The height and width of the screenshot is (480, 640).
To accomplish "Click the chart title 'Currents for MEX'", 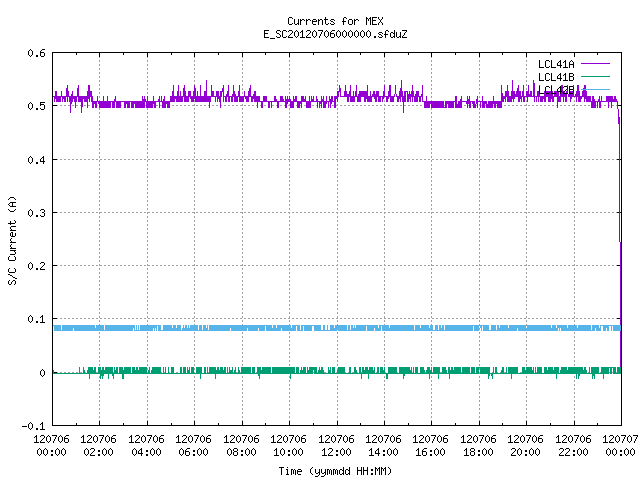I will tap(335, 21).
